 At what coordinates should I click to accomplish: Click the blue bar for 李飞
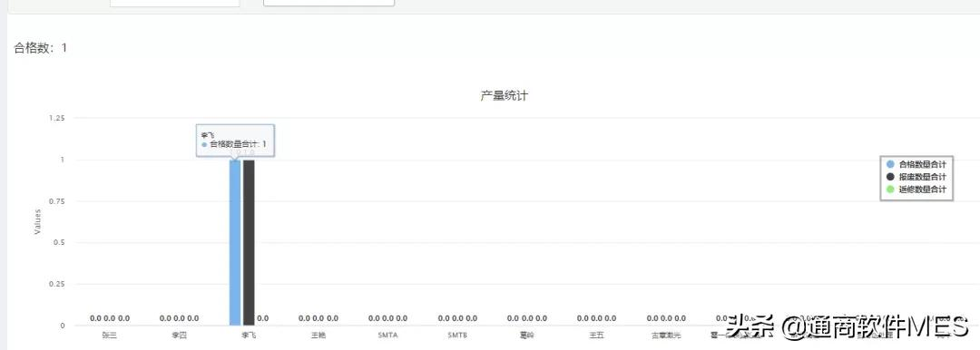(x=235, y=242)
